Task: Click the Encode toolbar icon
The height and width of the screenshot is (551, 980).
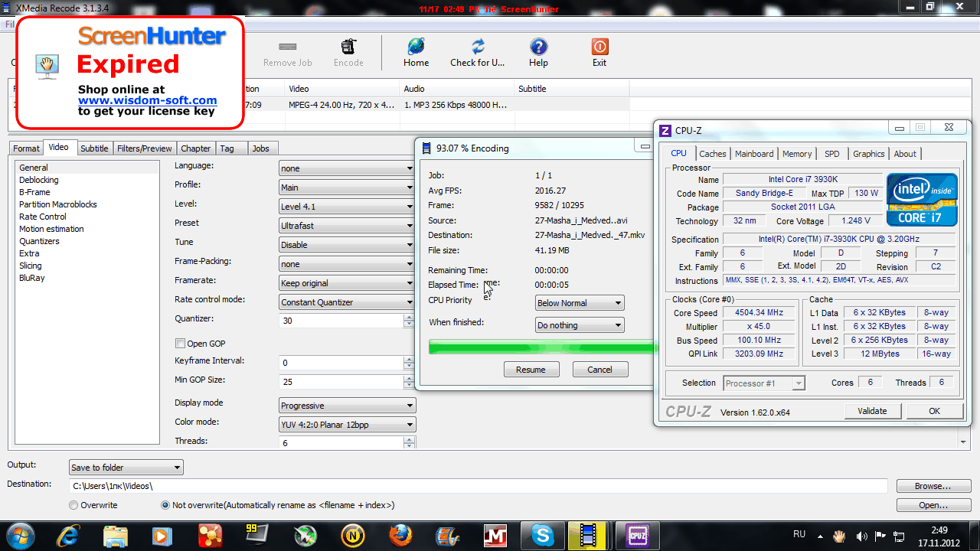Action: click(348, 47)
